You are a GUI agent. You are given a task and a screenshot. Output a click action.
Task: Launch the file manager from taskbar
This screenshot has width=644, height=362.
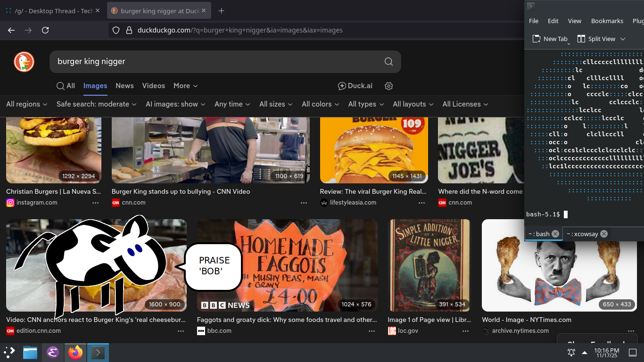pyautogui.click(x=30, y=353)
